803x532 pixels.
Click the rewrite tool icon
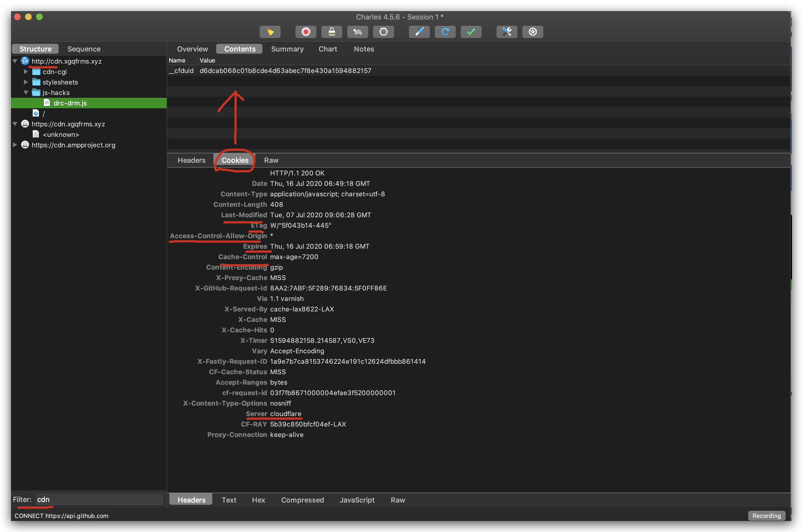(x=419, y=31)
